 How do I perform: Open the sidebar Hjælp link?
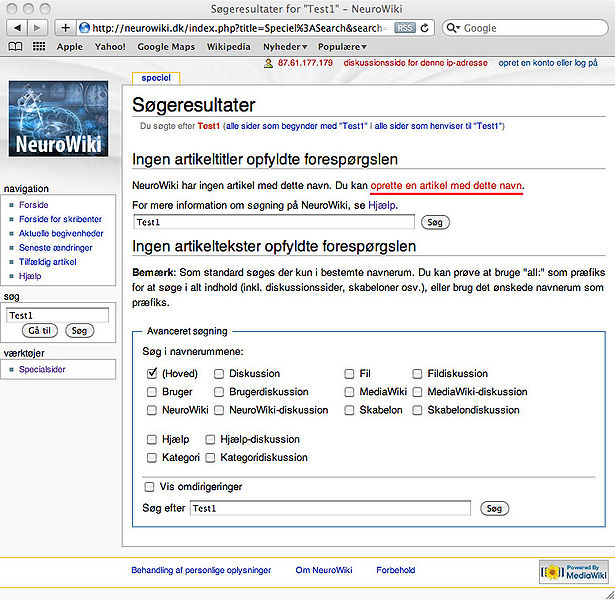coord(30,276)
